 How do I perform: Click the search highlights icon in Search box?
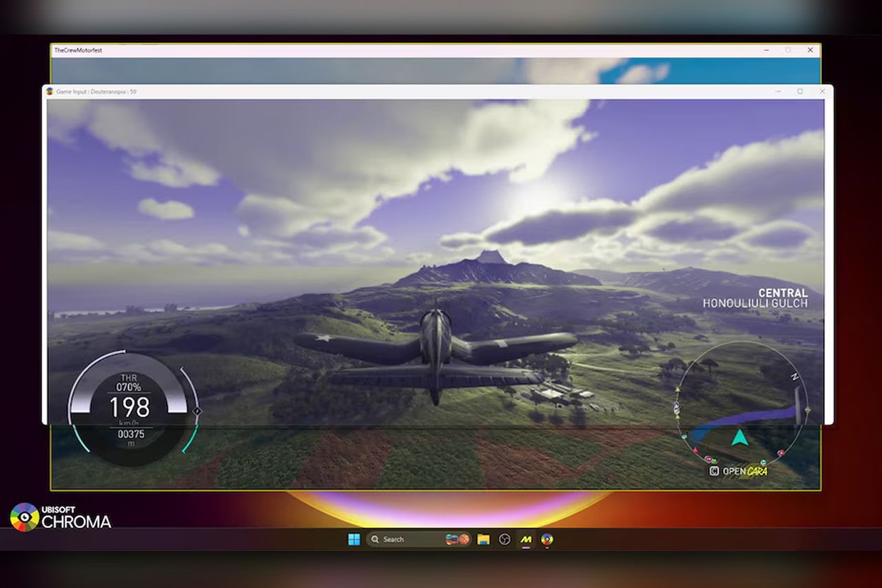(458, 539)
